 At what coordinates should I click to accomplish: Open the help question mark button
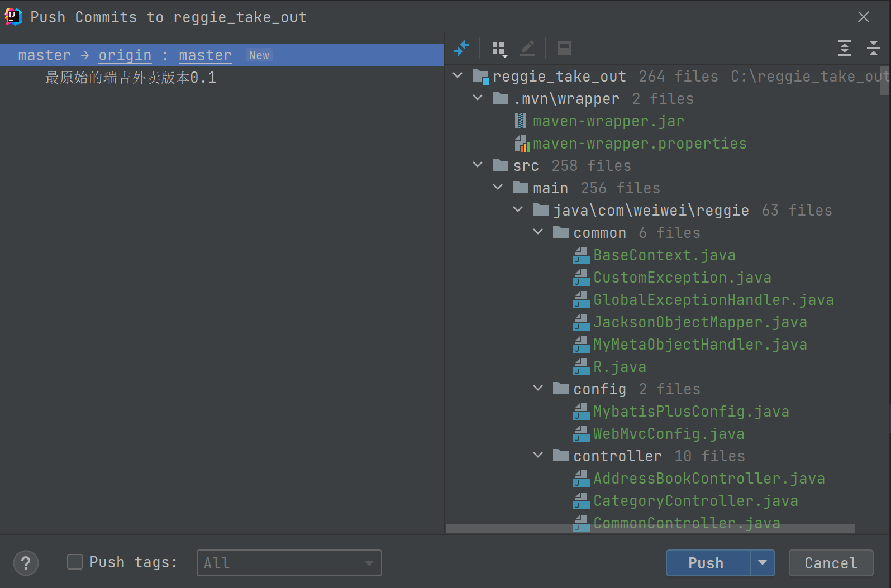26,563
